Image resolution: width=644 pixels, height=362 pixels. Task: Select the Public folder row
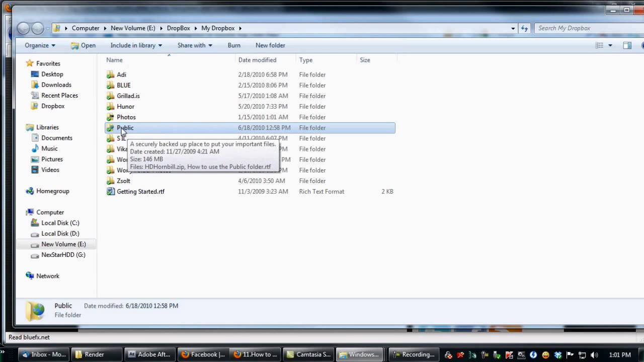point(250,128)
